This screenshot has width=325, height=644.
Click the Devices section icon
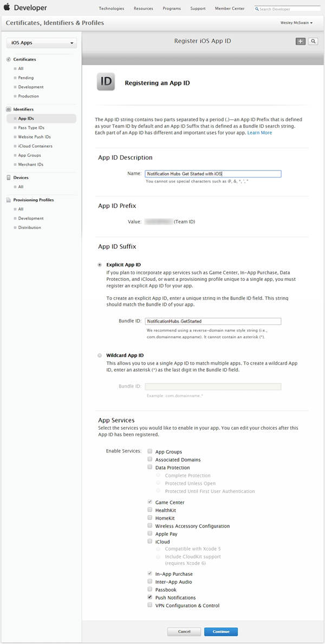(x=9, y=178)
